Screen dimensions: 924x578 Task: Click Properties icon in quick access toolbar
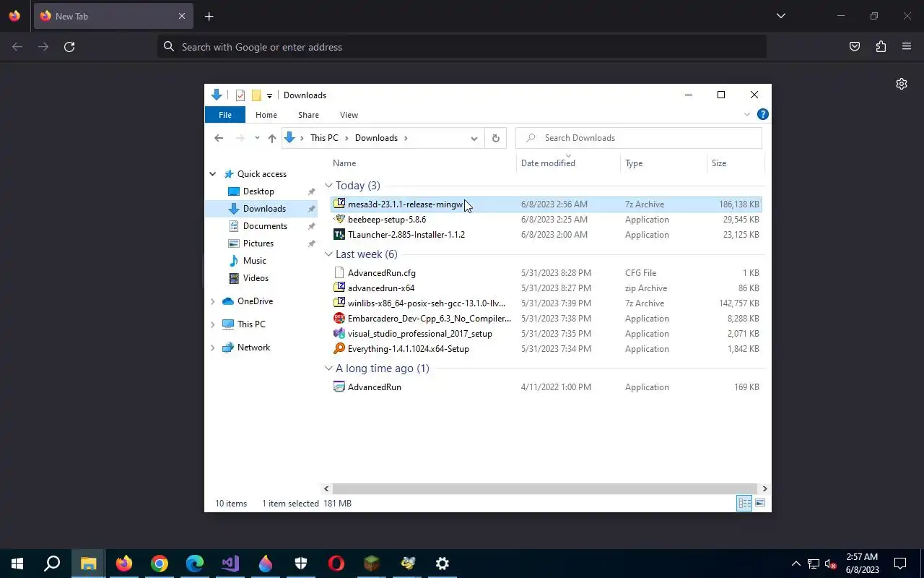pyautogui.click(x=240, y=95)
